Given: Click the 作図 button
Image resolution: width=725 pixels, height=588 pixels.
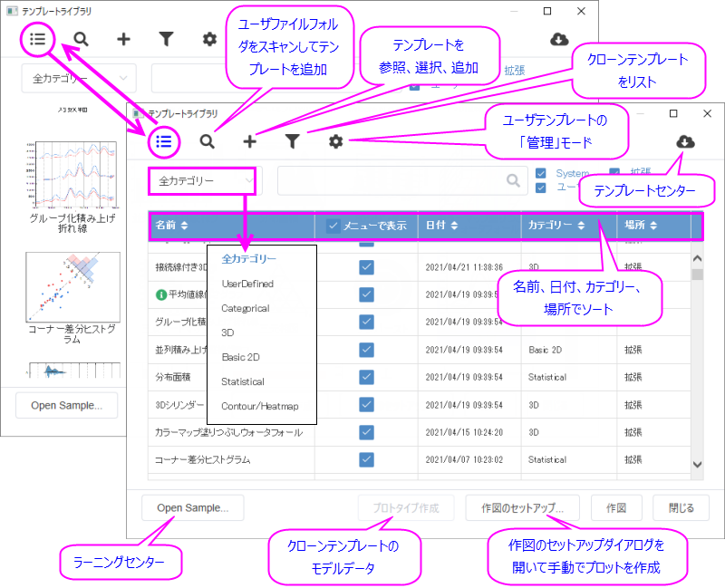Looking at the screenshot, I should [616, 507].
